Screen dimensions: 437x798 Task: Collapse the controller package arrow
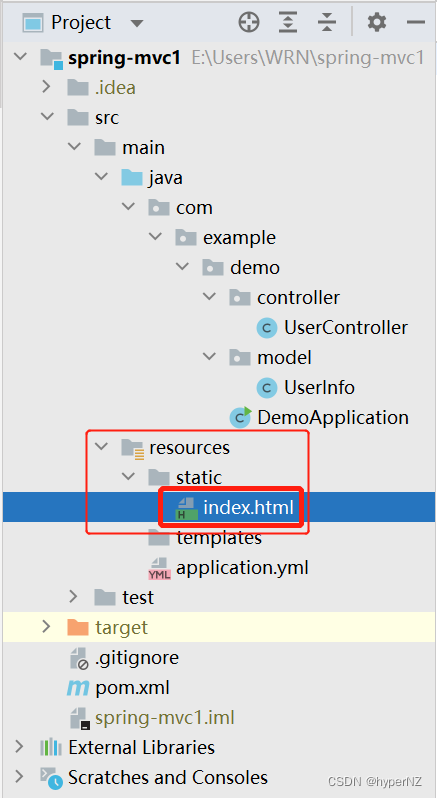pos(209,297)
